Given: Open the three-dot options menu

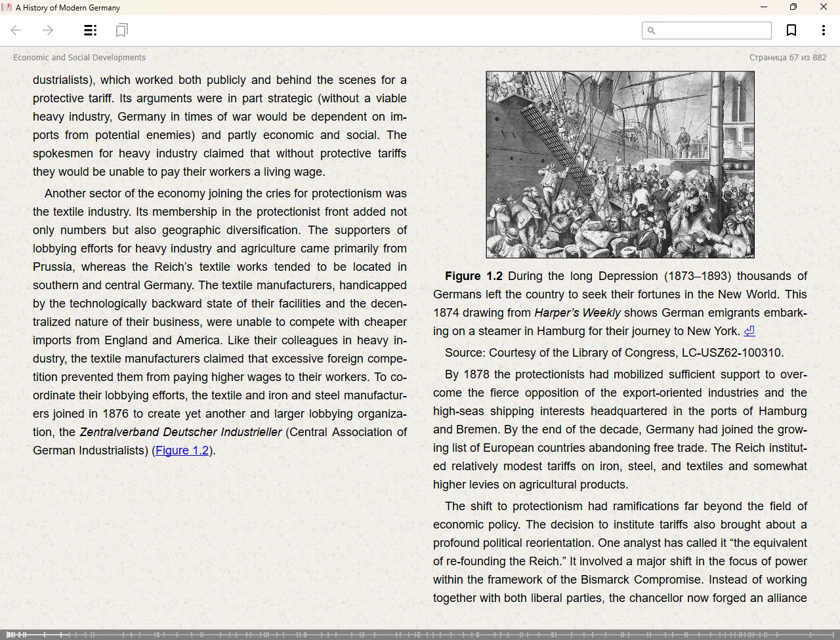Looking at the screenshot, I should [x=823, y=30].
